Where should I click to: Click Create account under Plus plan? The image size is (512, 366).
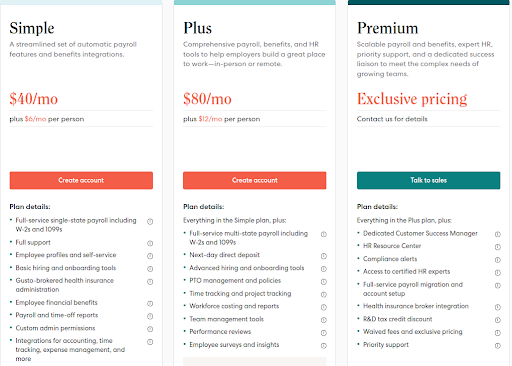point(255,180)
